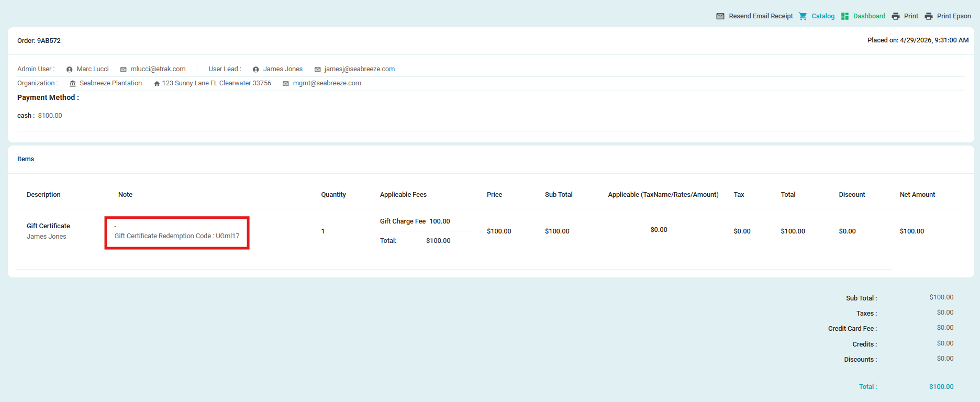This screenshot has width=980, height=402.
Task: Open the Catalog link
Action: pyautogui.click(x=823, y=16)
